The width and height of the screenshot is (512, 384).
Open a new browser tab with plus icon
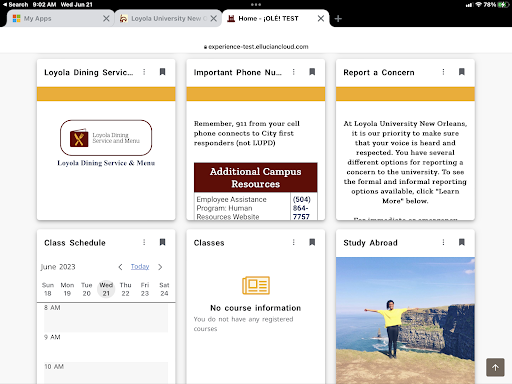pos(338,19)
